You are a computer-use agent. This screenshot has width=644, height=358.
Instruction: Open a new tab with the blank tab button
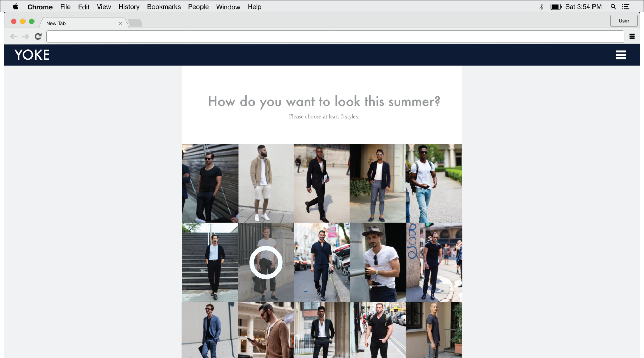click(x=135, y=23)
